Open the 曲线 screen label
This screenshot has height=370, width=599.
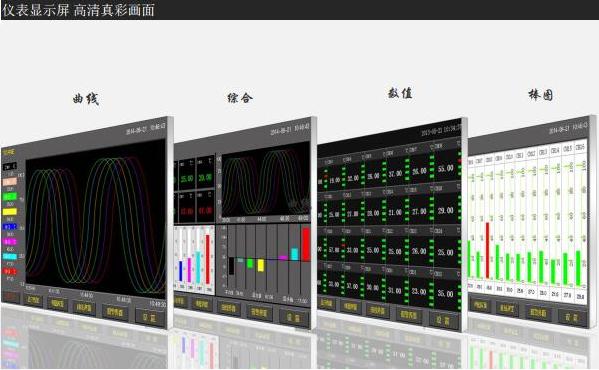tap(86, 99)
